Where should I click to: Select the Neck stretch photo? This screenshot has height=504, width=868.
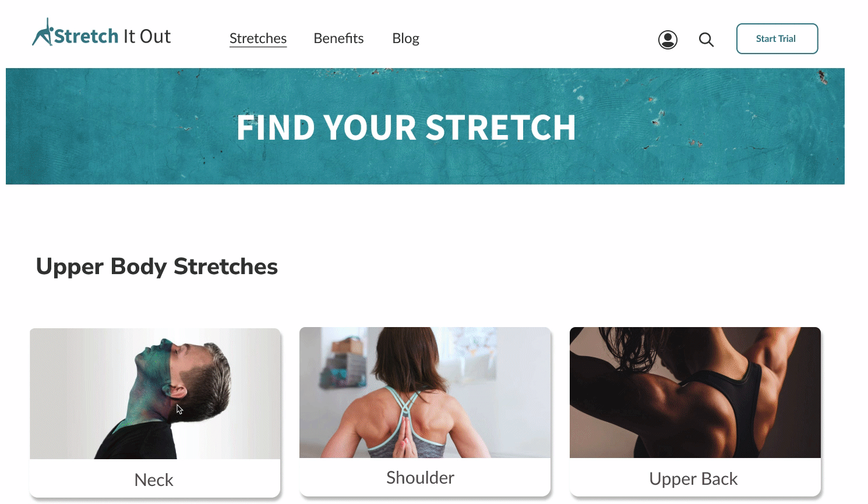coord(155,393)
